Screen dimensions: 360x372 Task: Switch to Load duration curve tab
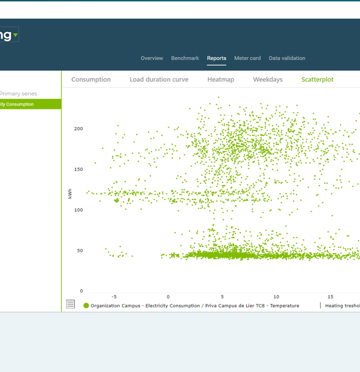pyautogui.click(x=159, y=80)
